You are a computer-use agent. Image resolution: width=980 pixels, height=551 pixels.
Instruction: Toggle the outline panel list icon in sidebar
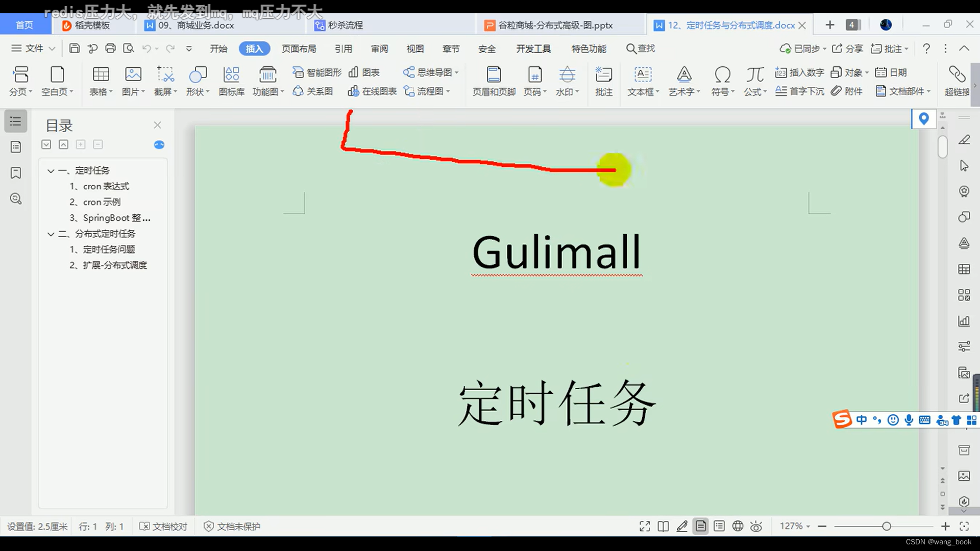[16, 121]
